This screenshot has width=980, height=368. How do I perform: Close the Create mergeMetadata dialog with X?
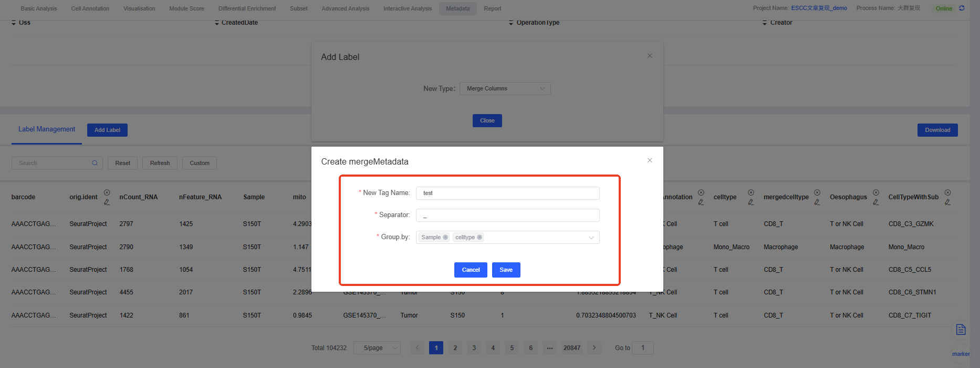pos(650,160)
